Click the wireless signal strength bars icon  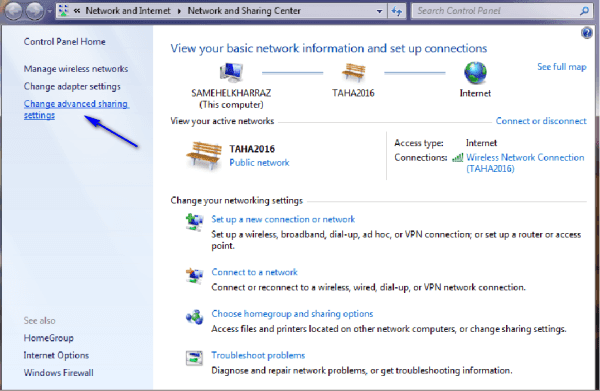(457, 157)
